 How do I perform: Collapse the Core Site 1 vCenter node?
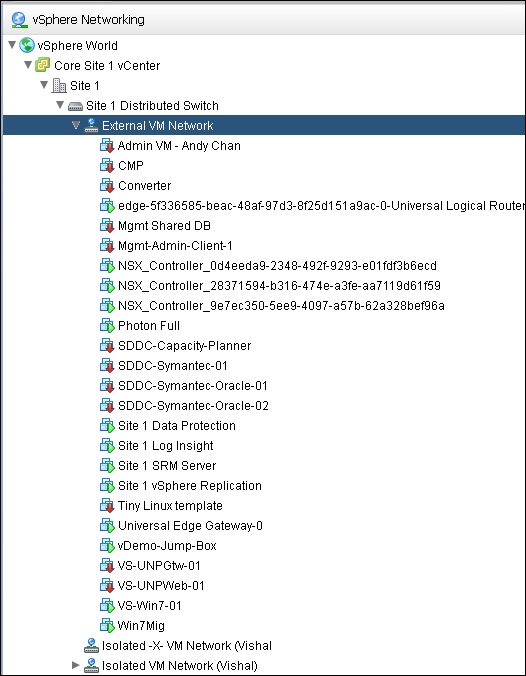(28, 65)
